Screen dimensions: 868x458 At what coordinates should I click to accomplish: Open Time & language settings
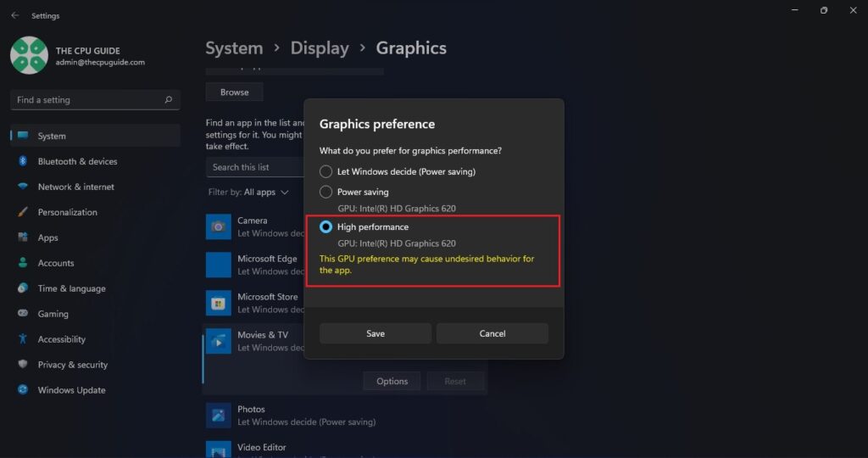95,288
